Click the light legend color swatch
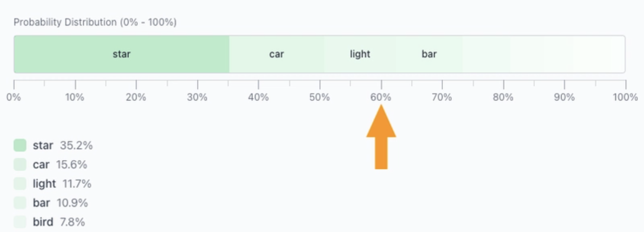The width and height of the screenshot is (644, 232). tap(20, 184)
